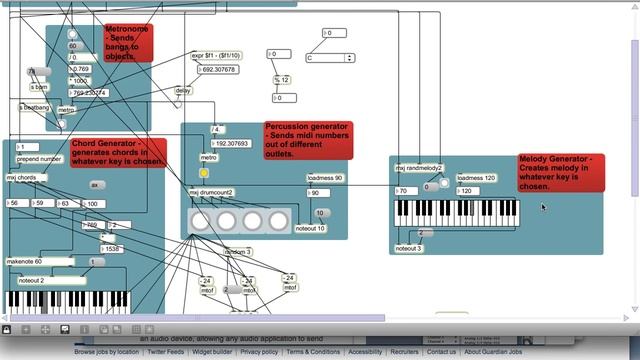
Task: Click the yellow bang button in Percussion generator
Action: pos(204,173)
